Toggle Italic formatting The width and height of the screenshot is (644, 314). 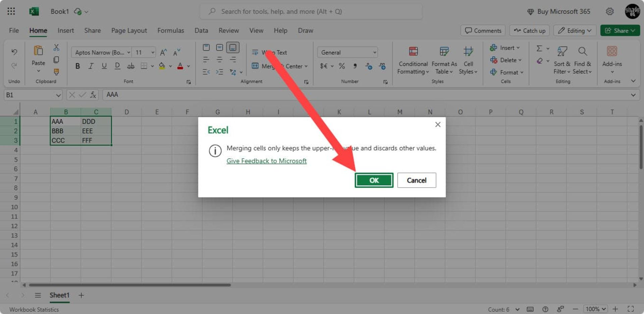91,66
